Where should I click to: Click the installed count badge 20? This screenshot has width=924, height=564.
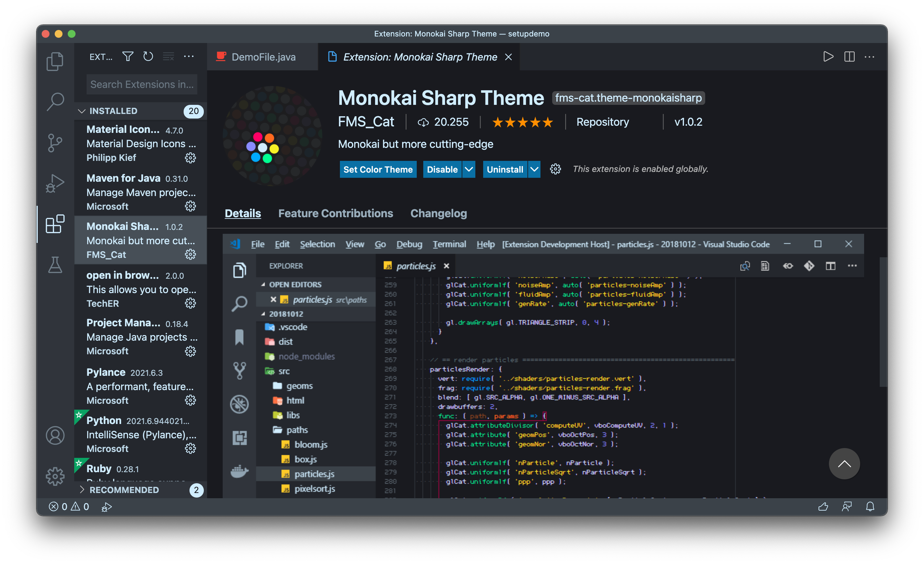(x=193, y=111)
